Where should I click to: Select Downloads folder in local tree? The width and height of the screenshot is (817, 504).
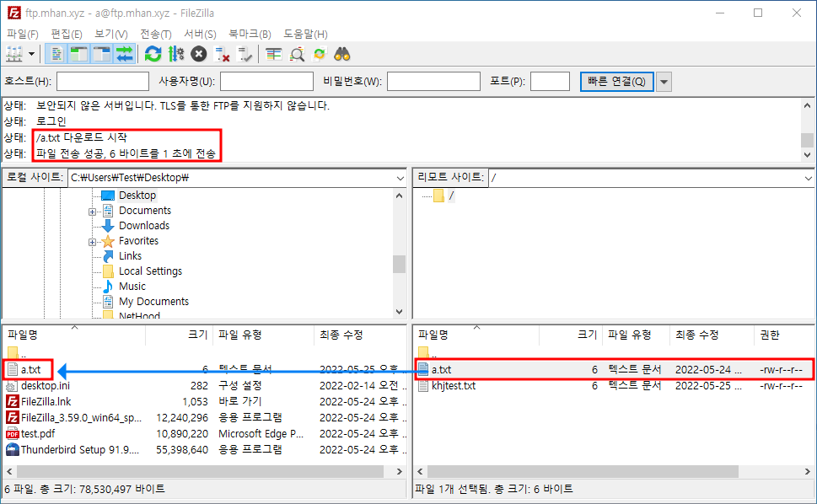point(144,225)
